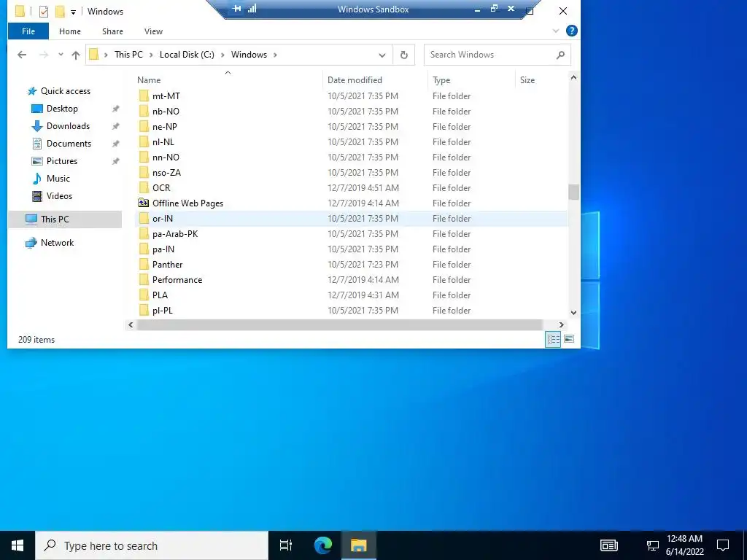Expand the chevron after This PC breadcrumb
Screen dimensions: 747x560
pos(151,55)
